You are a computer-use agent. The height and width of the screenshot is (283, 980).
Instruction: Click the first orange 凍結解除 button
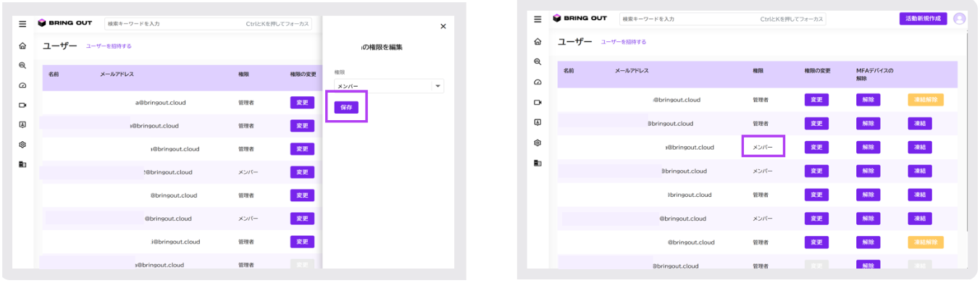926,100
